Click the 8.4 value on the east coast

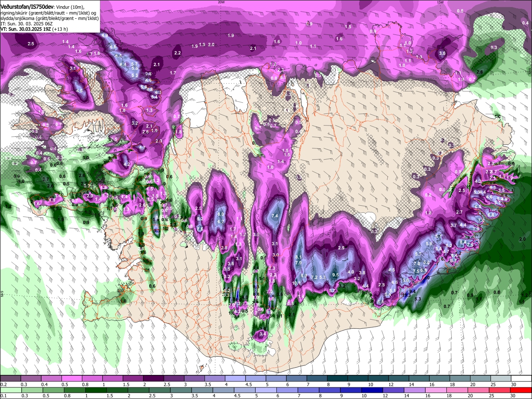pos(464,241)
